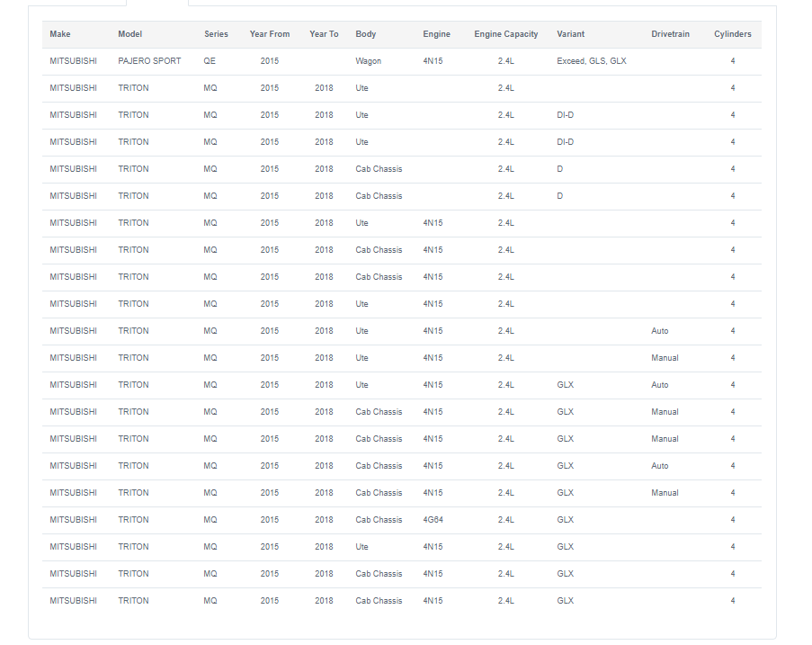The width and height of the screenshot is (812, 645).
Task: Click the QE series cell
Action: pos(210,61)
